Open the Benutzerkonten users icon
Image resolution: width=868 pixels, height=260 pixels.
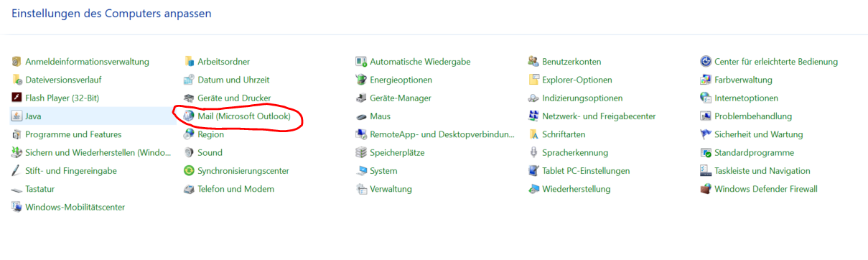(x=534, y=62)
